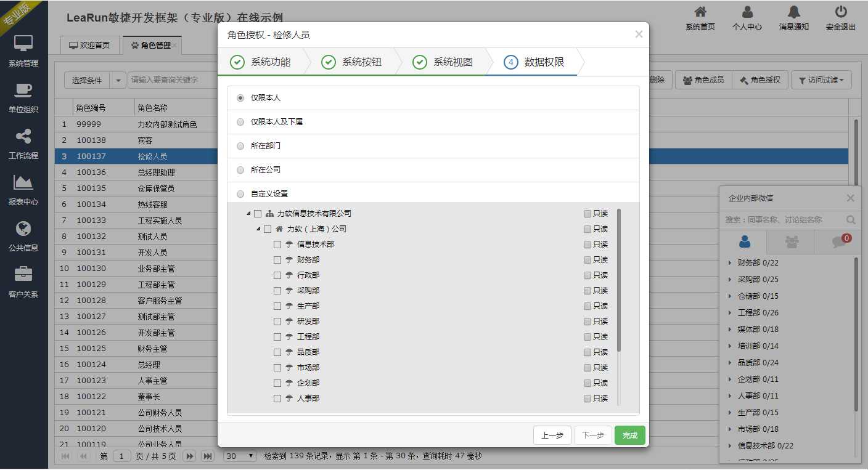Click organization icon beside 力软信息技术有限公司
The image size is (868, 470).
pyautogui.click(x=269, y=214)
